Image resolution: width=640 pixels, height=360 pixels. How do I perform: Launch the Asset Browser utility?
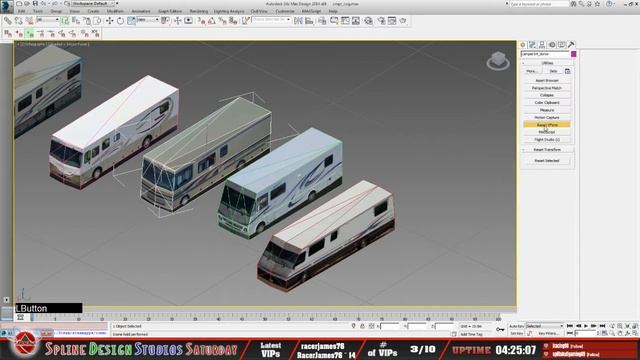[547, 80]
